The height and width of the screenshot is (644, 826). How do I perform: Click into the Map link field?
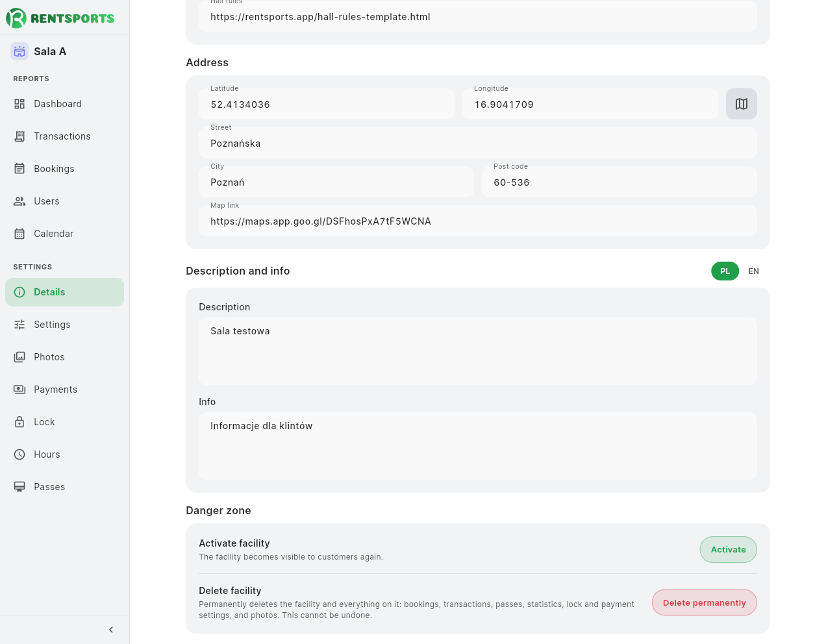pos(478,221)
